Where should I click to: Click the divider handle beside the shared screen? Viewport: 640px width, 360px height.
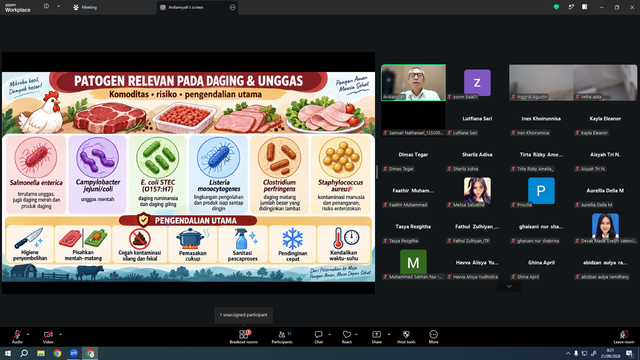pos(377,172)
